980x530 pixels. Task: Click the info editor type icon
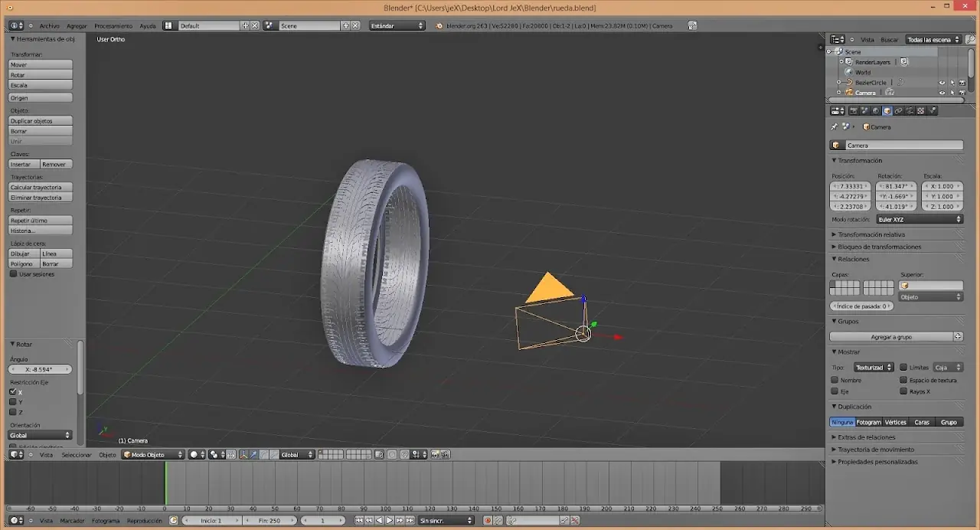tap(15, 25)
